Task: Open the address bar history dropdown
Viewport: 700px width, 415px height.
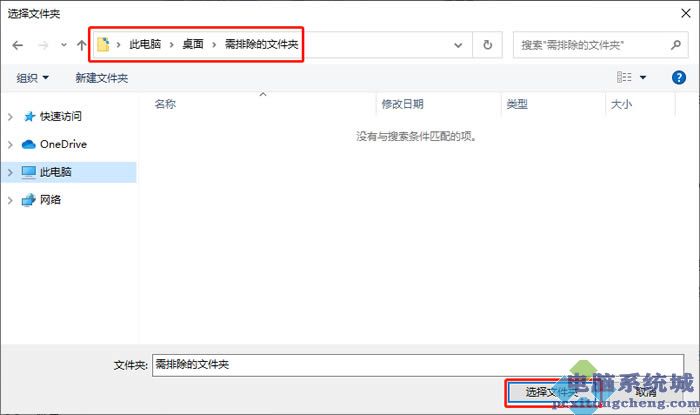Action: tap(458, 45)
